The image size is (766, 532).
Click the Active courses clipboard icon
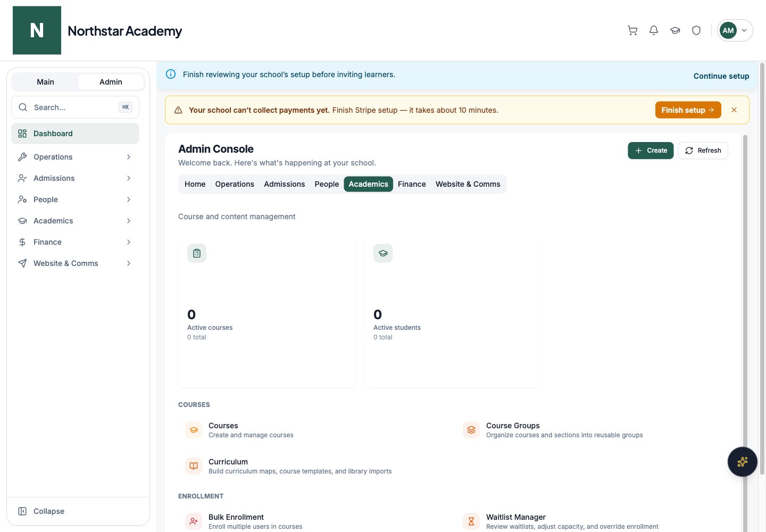(x=197, y=253)
